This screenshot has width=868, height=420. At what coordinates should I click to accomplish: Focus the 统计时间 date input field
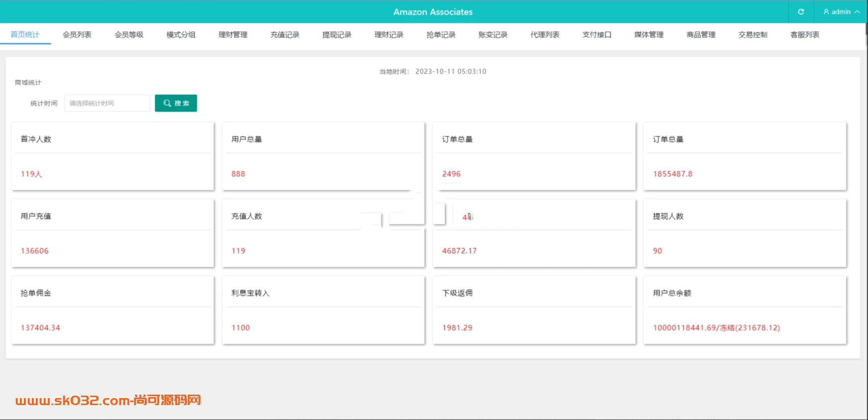point(107,103)
